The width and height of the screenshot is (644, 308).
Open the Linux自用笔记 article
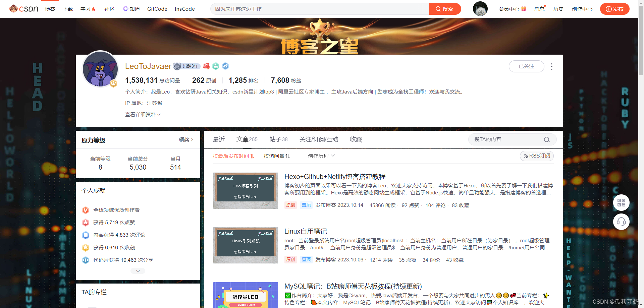[x=306, y=231]
